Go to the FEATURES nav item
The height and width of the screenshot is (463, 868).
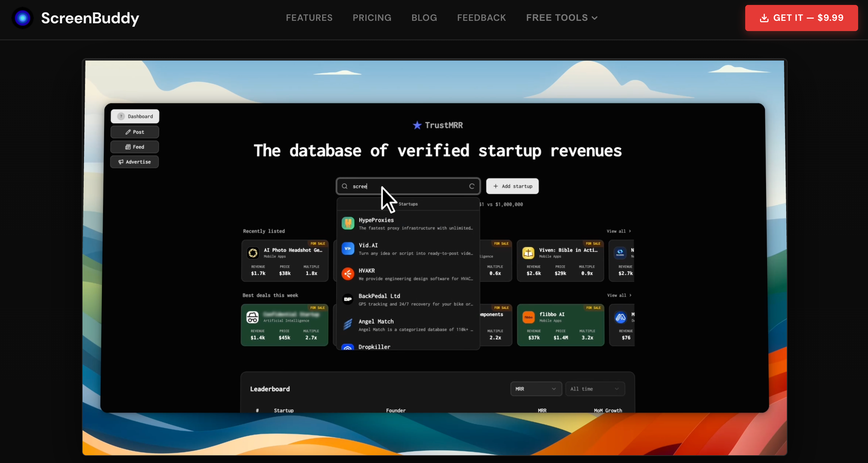309,18
